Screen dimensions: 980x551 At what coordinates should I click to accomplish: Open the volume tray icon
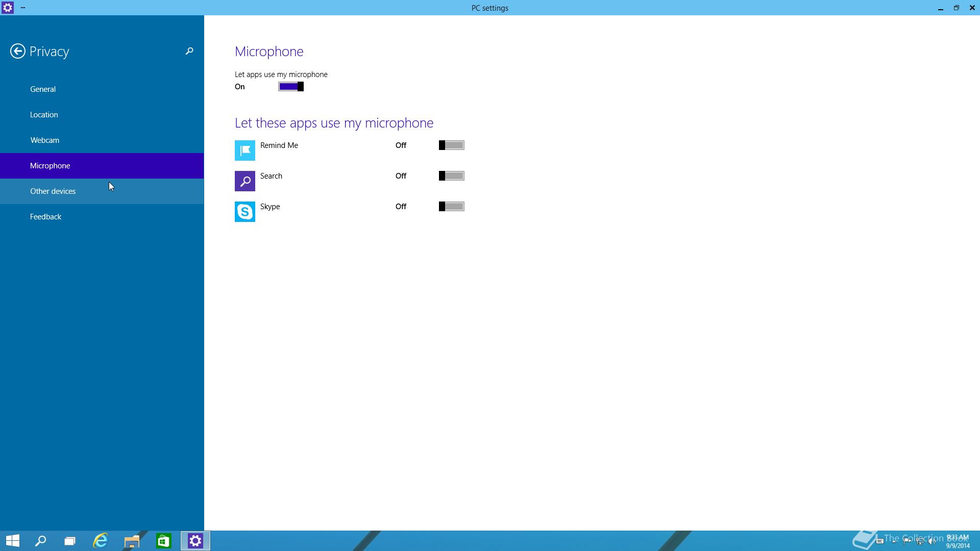(932, 541)
